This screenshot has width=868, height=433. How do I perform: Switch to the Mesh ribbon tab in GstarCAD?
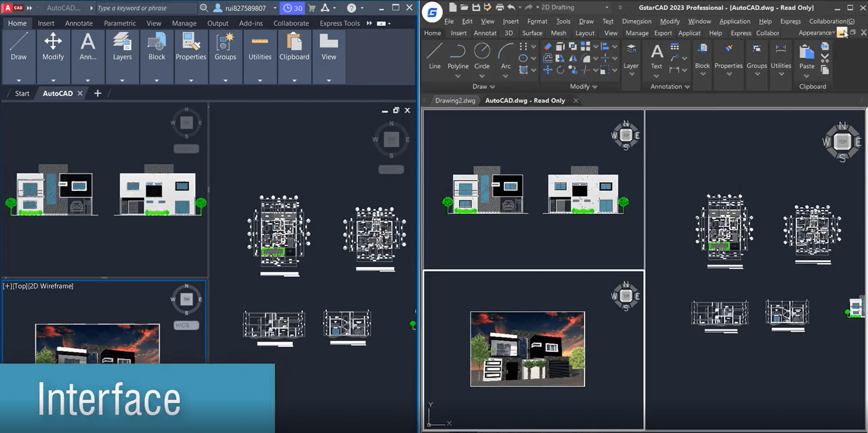pyautogui.click(x=558, y=33)
